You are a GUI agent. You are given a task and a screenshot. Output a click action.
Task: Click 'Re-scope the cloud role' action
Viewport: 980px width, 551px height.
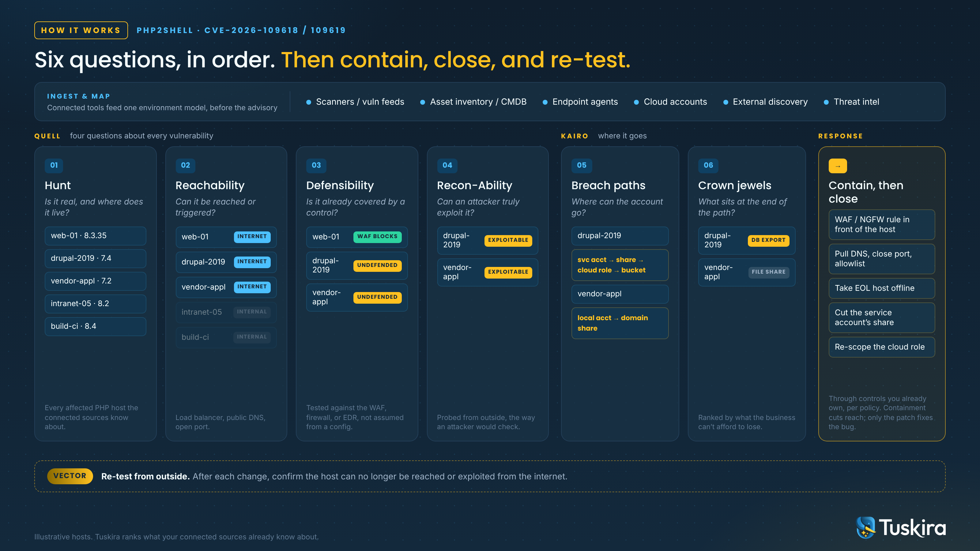click(x=881, y=347)
